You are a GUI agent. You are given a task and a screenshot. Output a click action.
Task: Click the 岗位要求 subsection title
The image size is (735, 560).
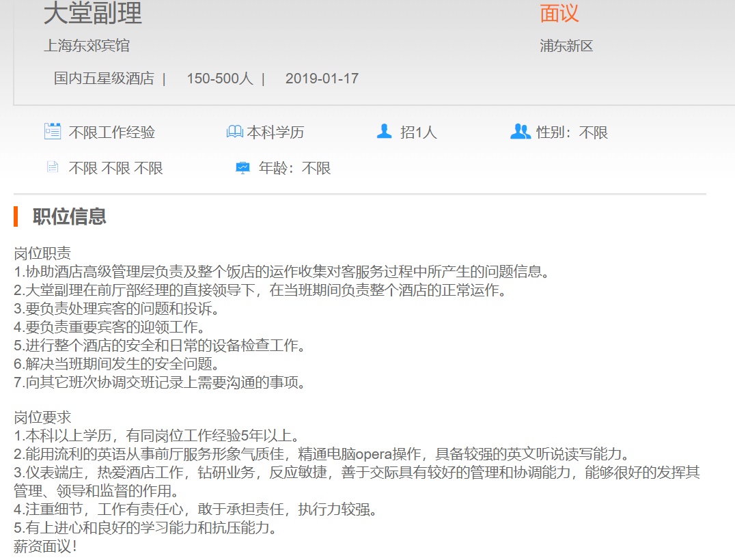click(x=42, y=417)
